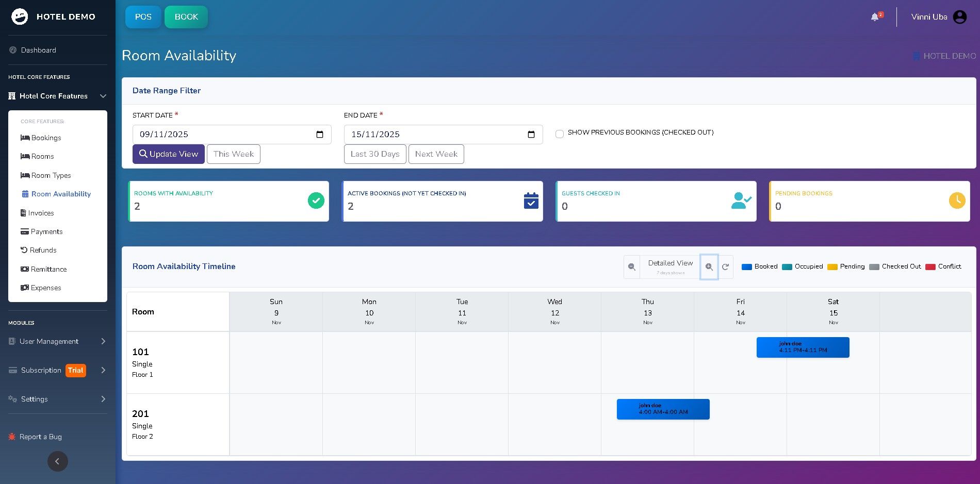
Task: Click the Expenses money icon in sidebar
Action: pyautogui.click(x=25, y=288)
